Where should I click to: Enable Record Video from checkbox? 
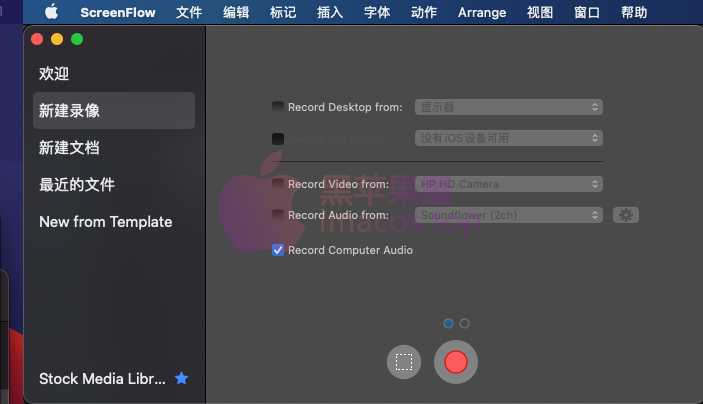click(x=278, y=184)
